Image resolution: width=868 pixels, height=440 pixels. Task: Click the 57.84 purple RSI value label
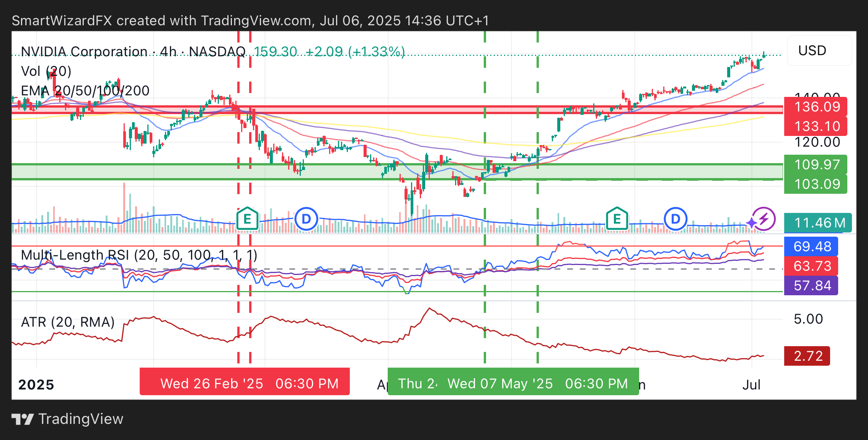click(x=811, y=286)
